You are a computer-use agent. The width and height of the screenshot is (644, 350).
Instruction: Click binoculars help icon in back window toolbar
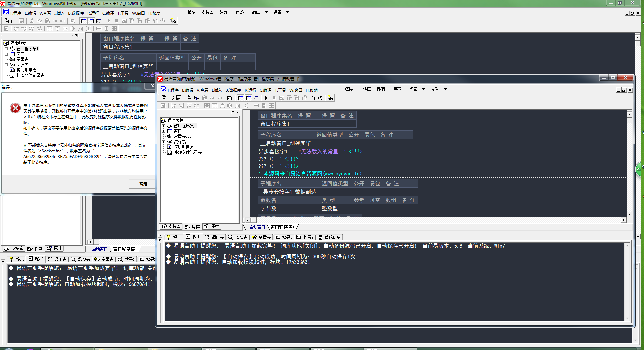[173, 21]
